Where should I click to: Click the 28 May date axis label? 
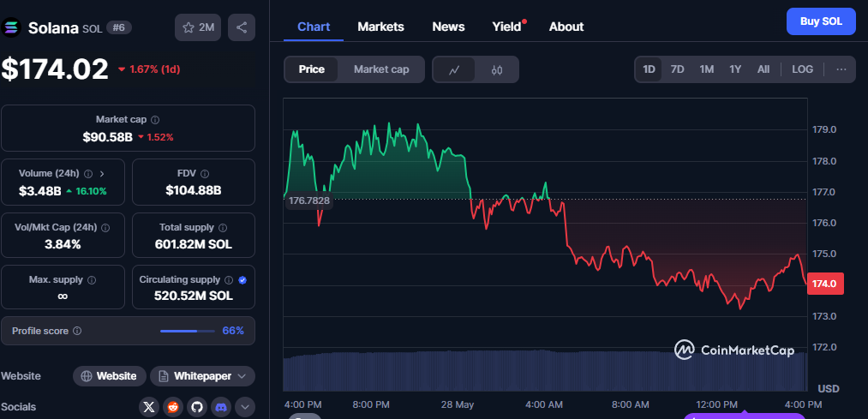click(x=458, y=404)
